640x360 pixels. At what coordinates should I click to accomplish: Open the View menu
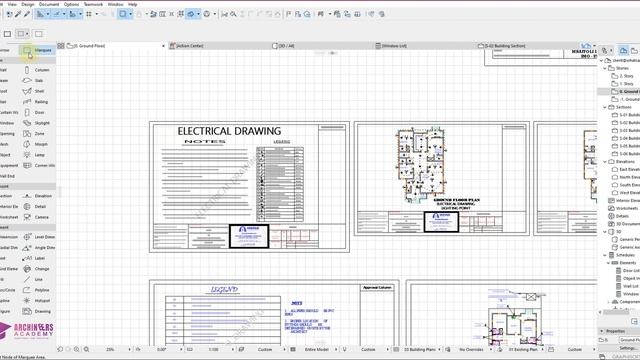pos(12,4)
